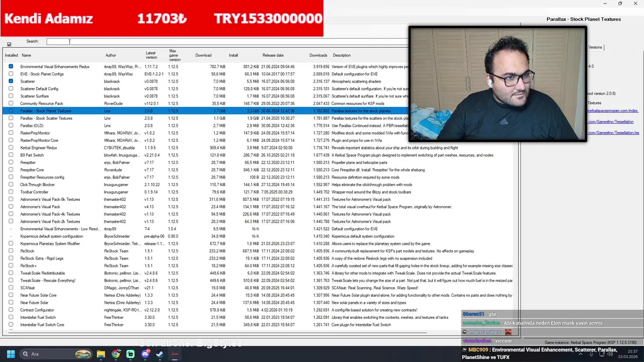
Task: Uncheck Environmental Visual Enhancements Redux
Action: tap(11, 66)
